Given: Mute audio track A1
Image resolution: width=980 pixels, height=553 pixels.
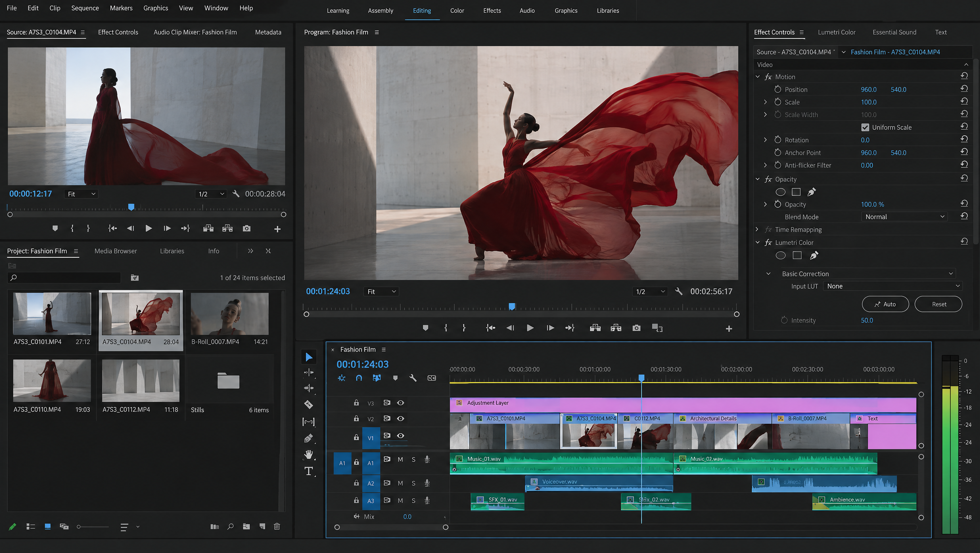Looking at the screenshot, I should 400,459.
